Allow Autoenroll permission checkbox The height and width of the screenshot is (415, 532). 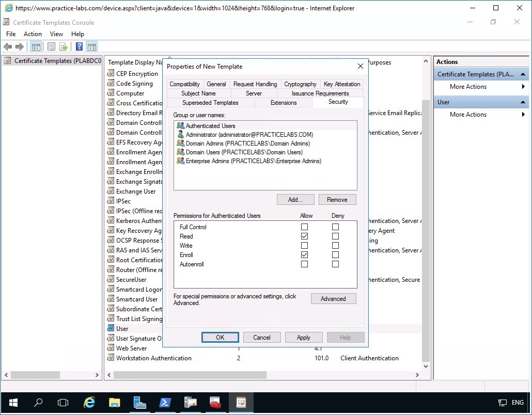304,264
